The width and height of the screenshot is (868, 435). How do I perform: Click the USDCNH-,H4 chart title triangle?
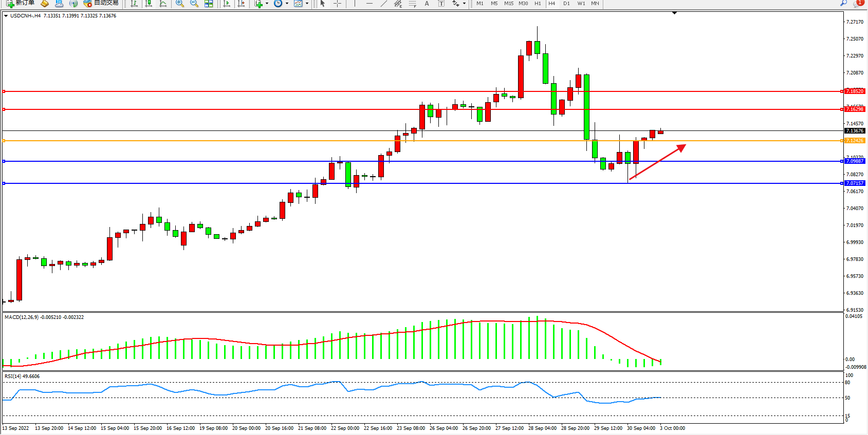click(x=6, y=16)
